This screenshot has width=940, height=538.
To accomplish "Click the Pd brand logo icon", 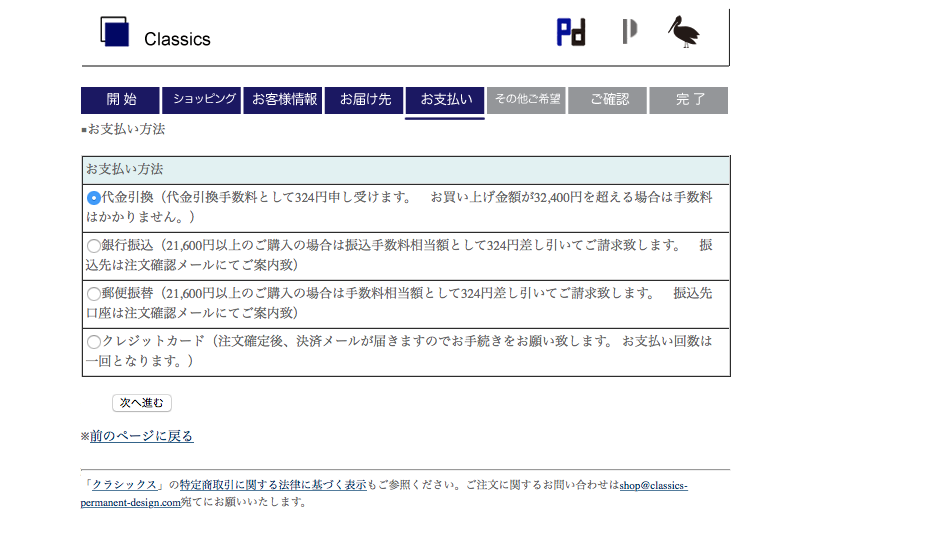I will tap(570, 32).
